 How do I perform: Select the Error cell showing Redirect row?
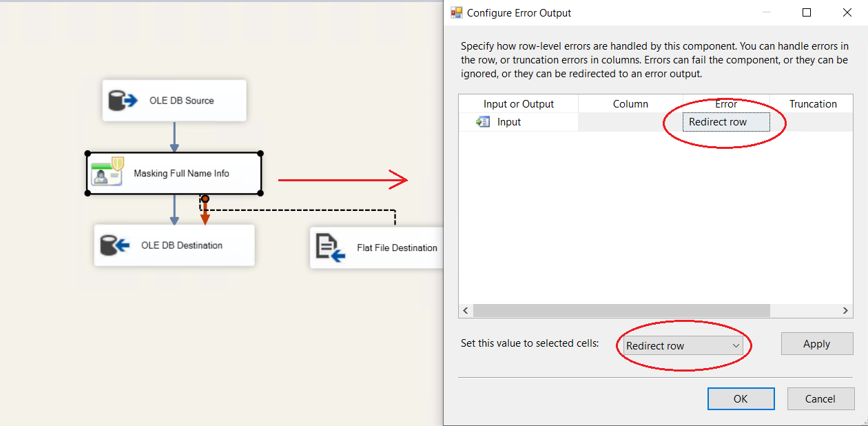(x=726, y=122)
